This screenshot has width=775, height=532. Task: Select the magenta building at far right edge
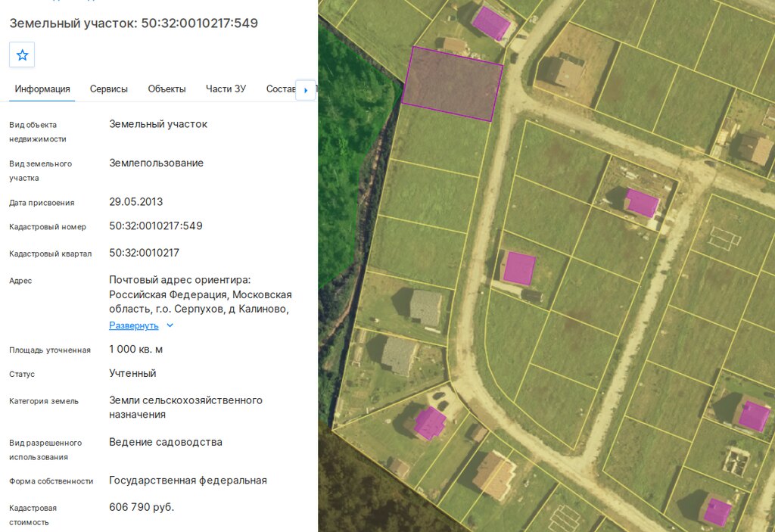(x=753, y=415)
